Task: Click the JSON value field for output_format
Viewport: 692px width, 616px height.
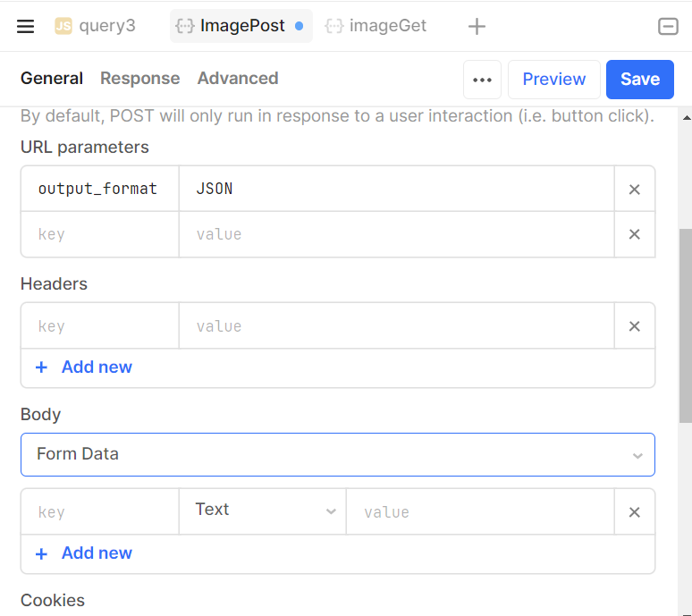Action: (396, 189)
